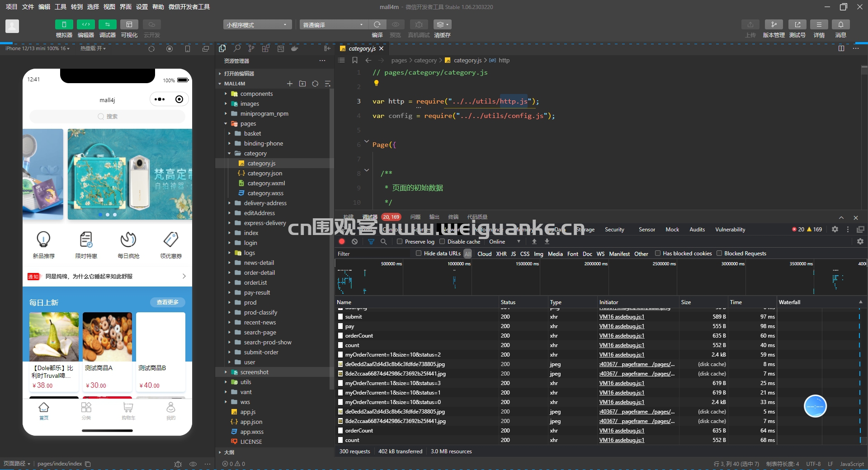The width and height of the screenshot is (868, 470).
Task: Open the 工具 menu
Action: pos(61,7)
